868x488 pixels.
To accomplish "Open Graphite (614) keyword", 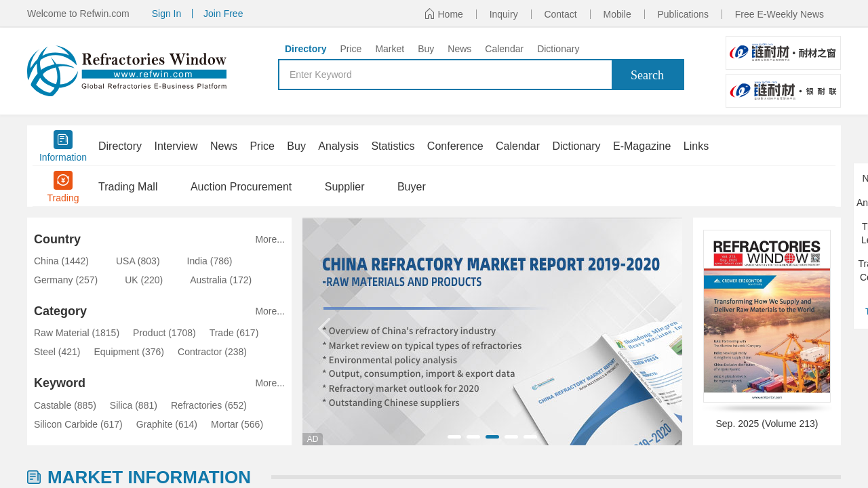I will pyautogui.click(x=167, y=424).
